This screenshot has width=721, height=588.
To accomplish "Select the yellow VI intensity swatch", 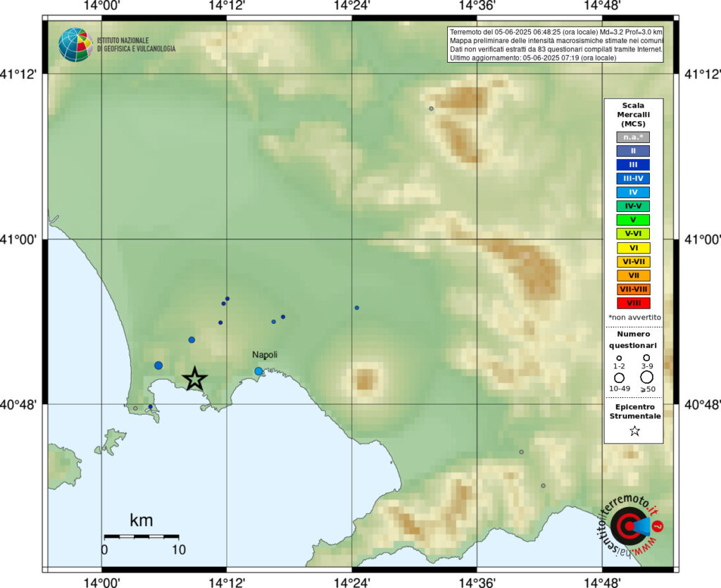I will [633, 247].
